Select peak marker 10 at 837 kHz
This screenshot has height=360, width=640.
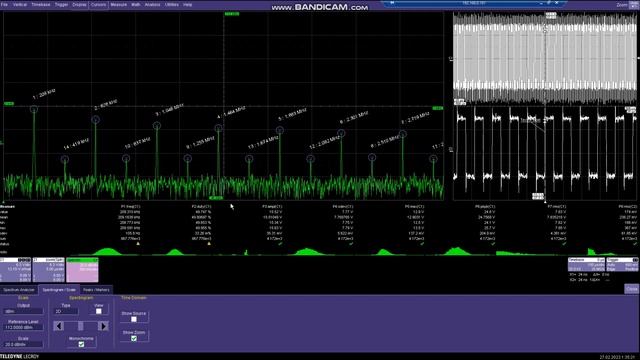tap(126, 158)
